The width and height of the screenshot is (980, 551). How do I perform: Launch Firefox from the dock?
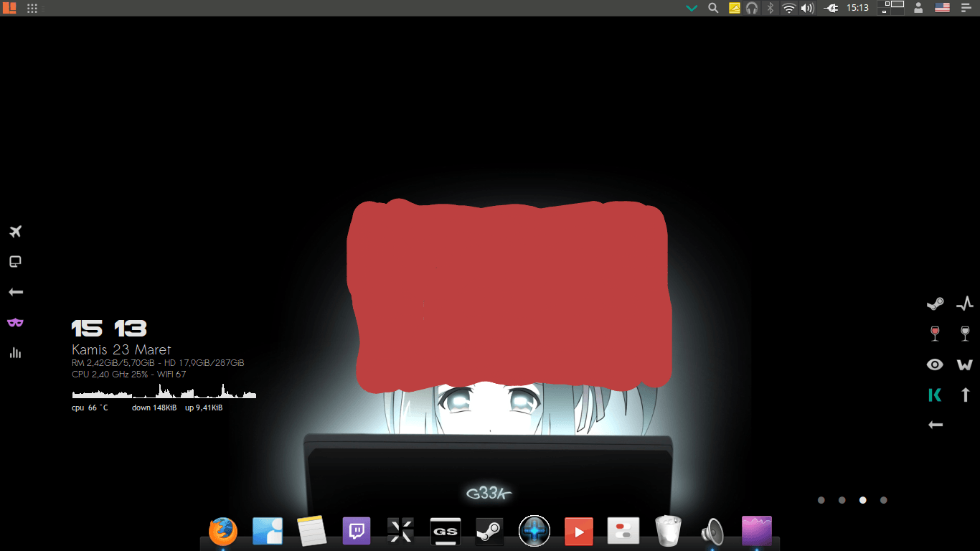[x=223, y=532]
